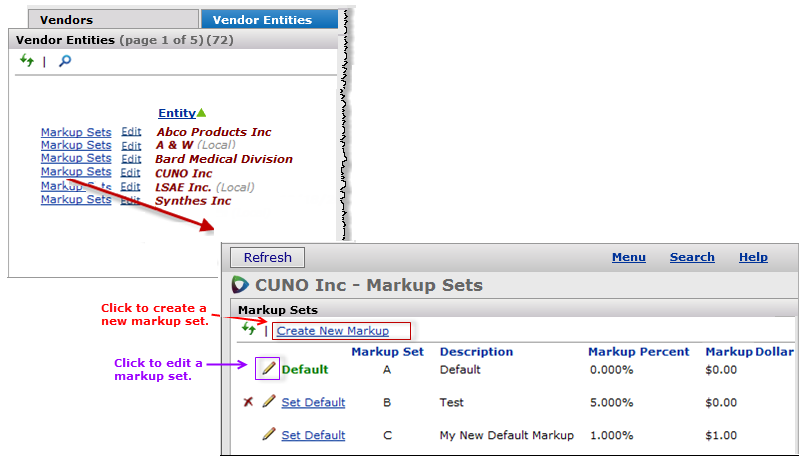Click the pencil icon for markup set B
The height and width of the screenshot is (456, 802).
[x=268, y=402]
